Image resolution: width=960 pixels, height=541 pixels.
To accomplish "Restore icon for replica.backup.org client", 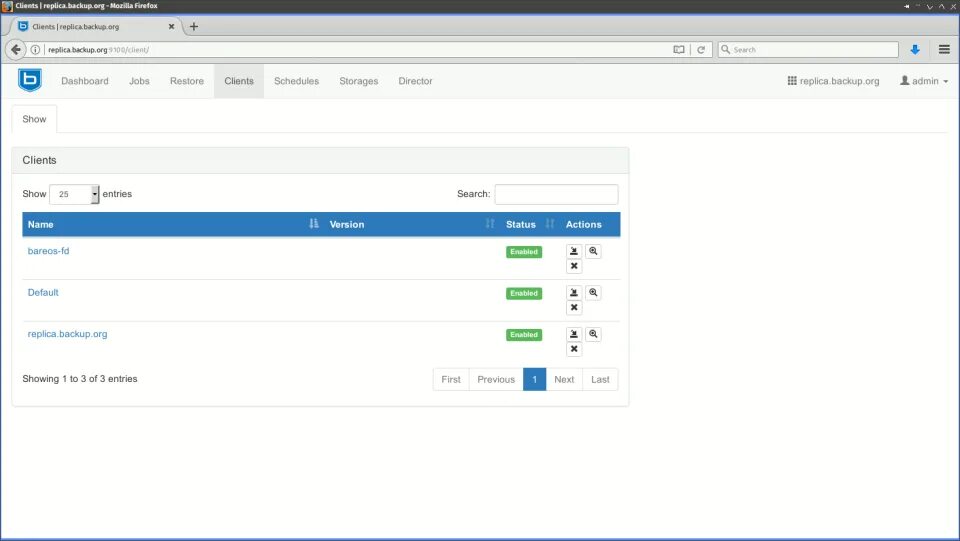I will pos(574,334).
